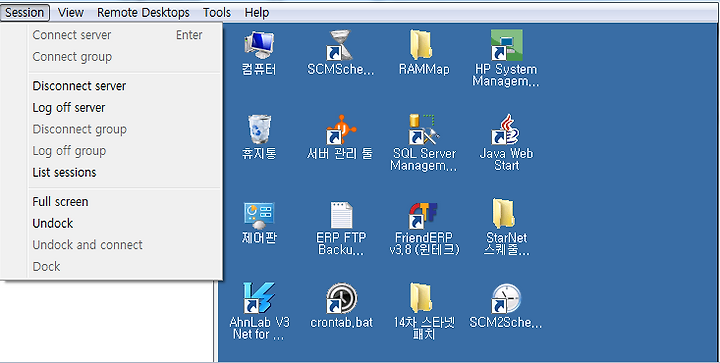Select the SCMSche... shortcut icon

(x=340, y=45)
